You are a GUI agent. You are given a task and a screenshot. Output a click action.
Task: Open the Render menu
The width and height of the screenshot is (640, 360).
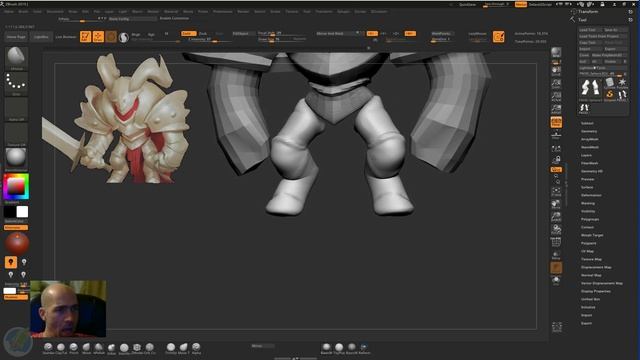[x=243, y=12]
